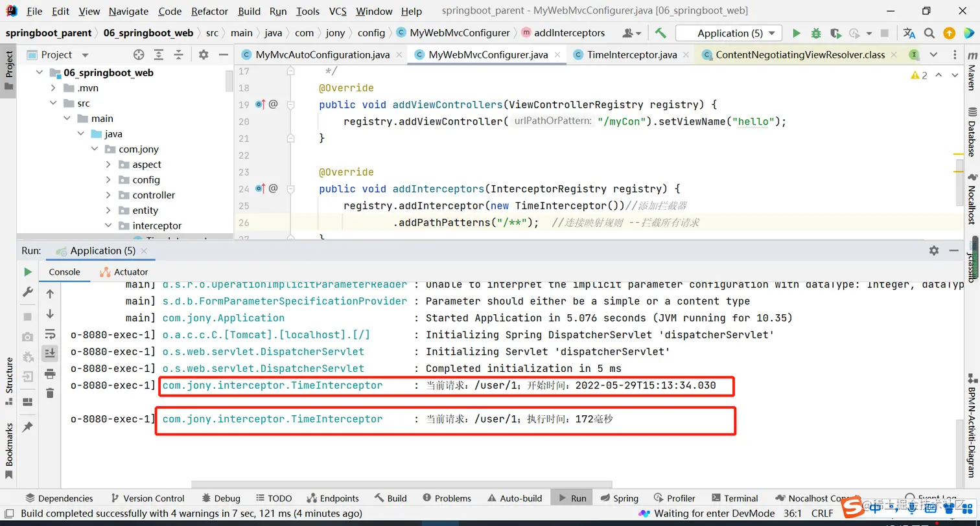Run Application with the green play icon

pyautogui.click(x=797, y=33)
